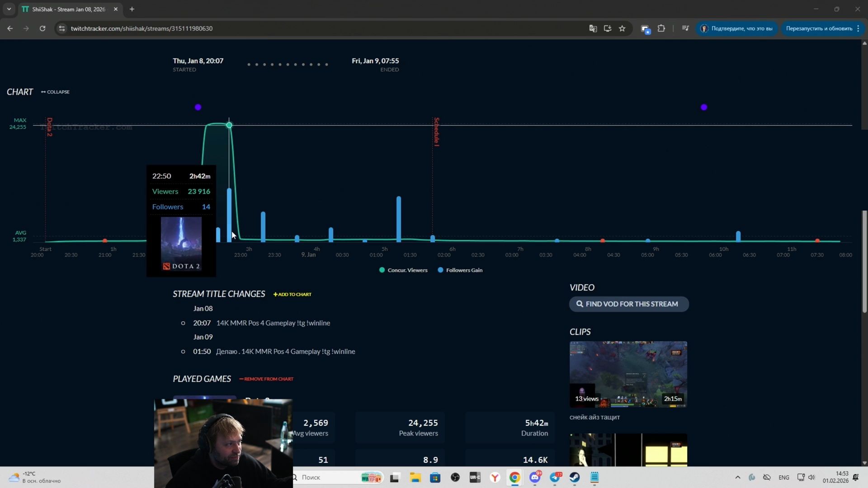Open File Explorer from the taskbar
Screen dimensions: 868x488
(415, 477)
